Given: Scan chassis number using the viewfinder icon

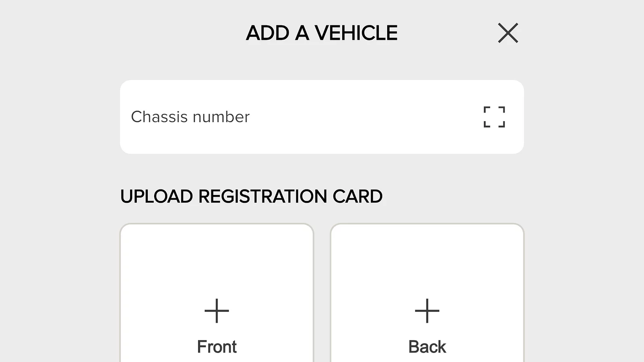Looking at the screenshot, I should pos(494,117).
